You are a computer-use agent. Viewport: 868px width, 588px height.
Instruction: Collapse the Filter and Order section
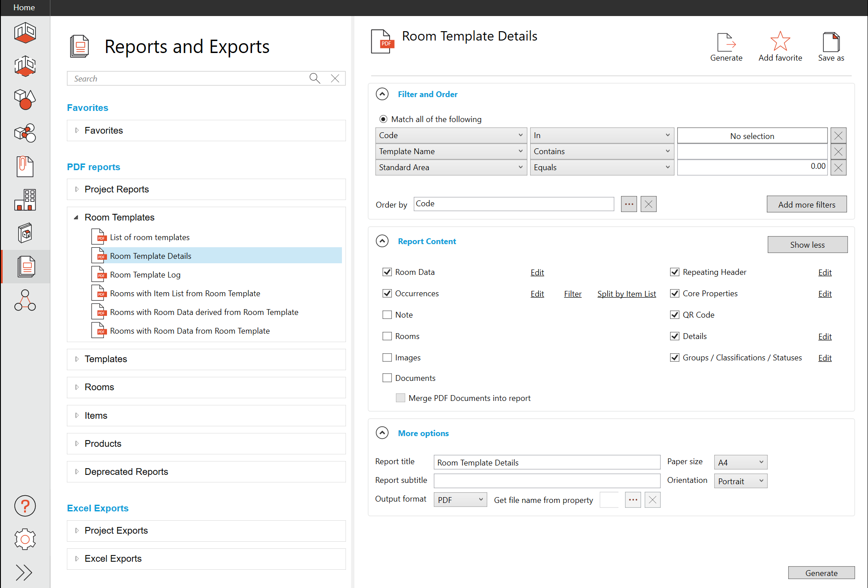click(x=382, y=94)
